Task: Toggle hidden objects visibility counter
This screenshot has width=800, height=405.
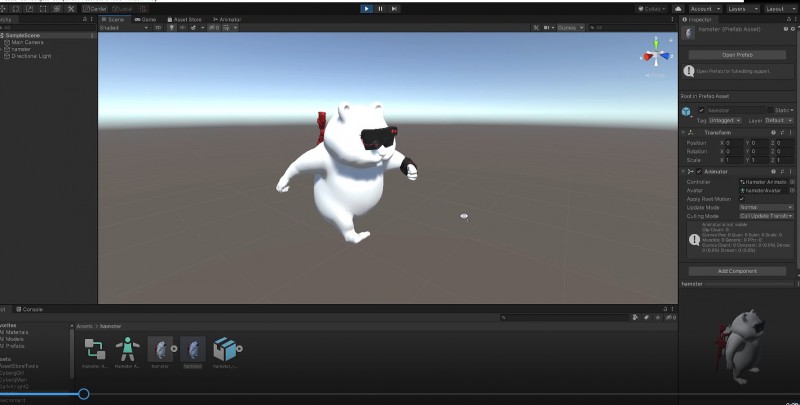Action: (214, 28)
